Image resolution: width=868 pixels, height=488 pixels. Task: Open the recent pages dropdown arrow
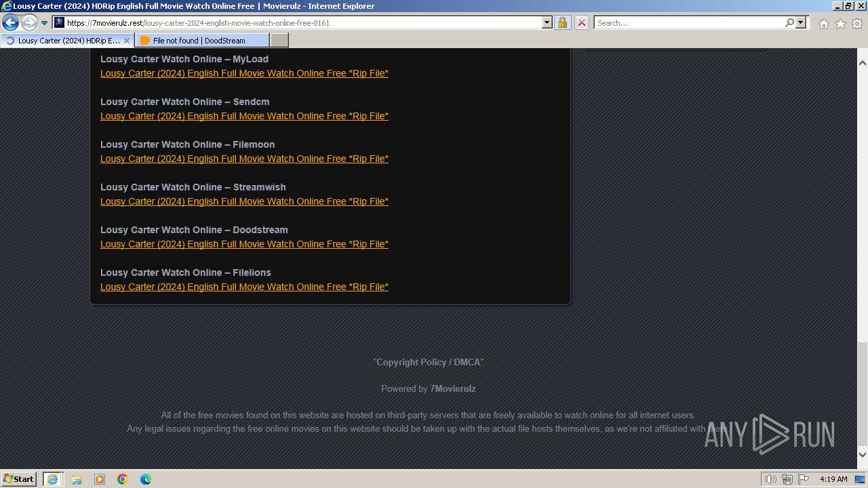click(45, 22)
